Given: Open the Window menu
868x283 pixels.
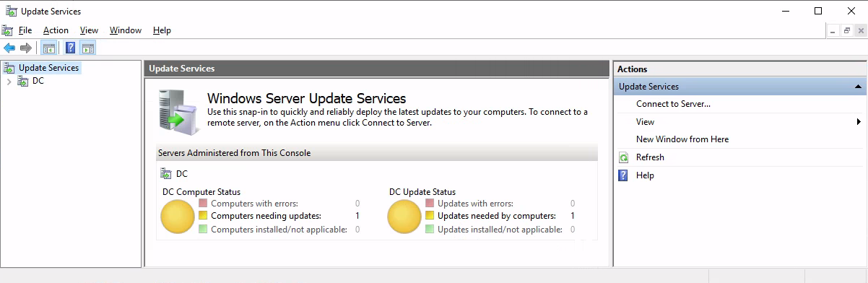Looking at the screenshot, I should (126, 30).
